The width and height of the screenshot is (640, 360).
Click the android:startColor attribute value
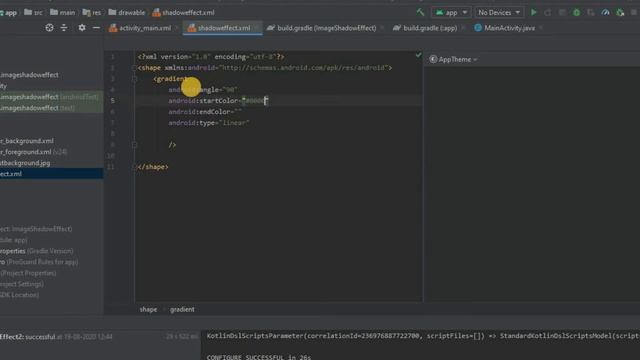(255, 101)
